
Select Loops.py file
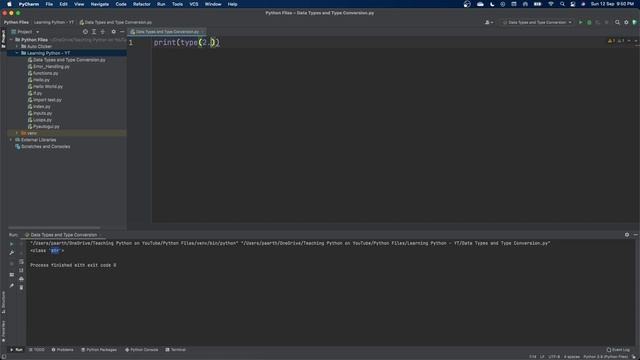(x=40, y=120)
